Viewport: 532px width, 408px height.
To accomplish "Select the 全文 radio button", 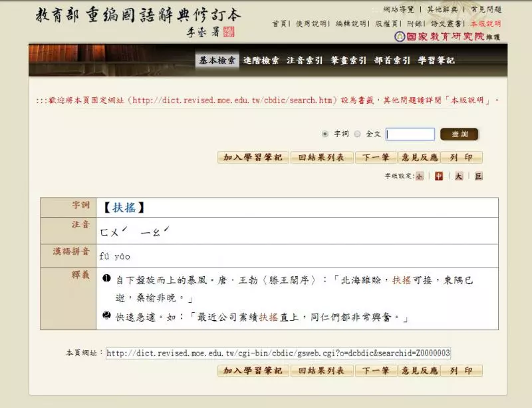I will pyautogui.click(x=357, y=134).
